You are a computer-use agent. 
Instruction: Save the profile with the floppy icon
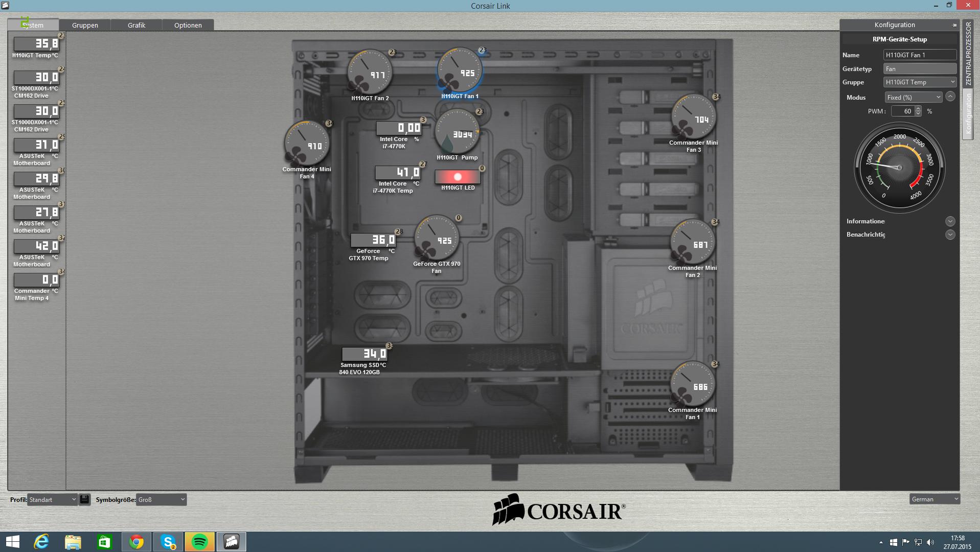click(85, 499)
